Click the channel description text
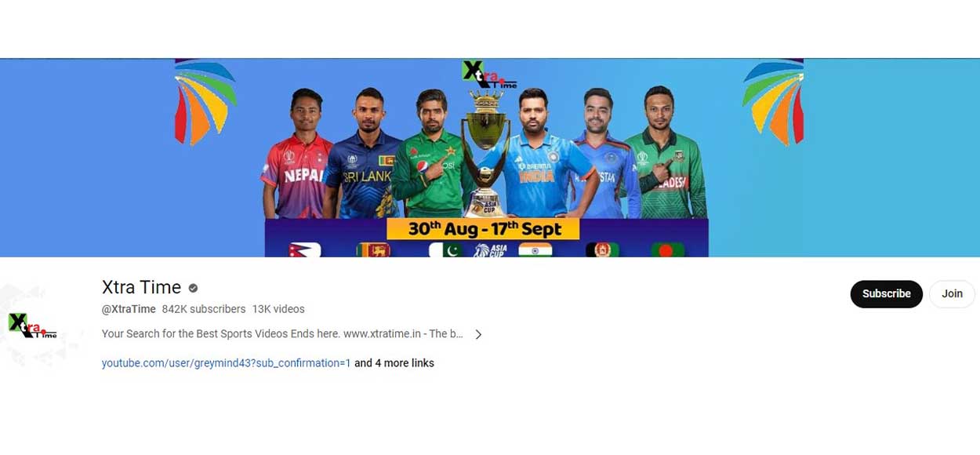 pos(282,333)
